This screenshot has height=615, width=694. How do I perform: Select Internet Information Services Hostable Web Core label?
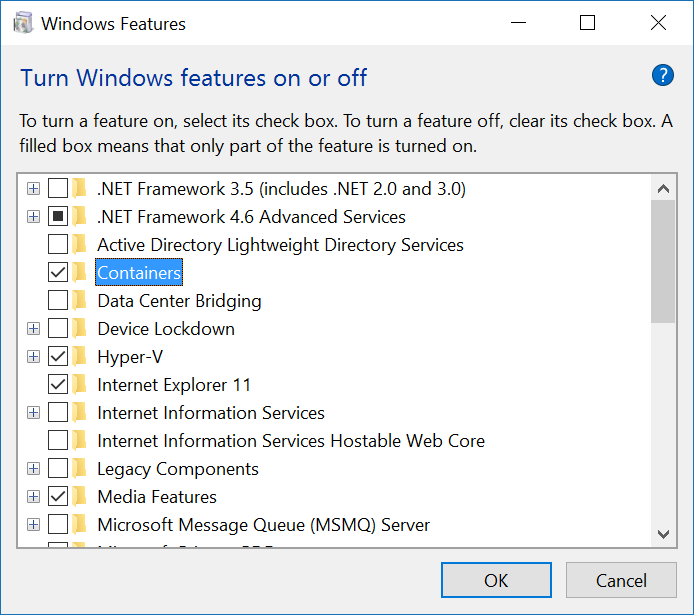291,441
